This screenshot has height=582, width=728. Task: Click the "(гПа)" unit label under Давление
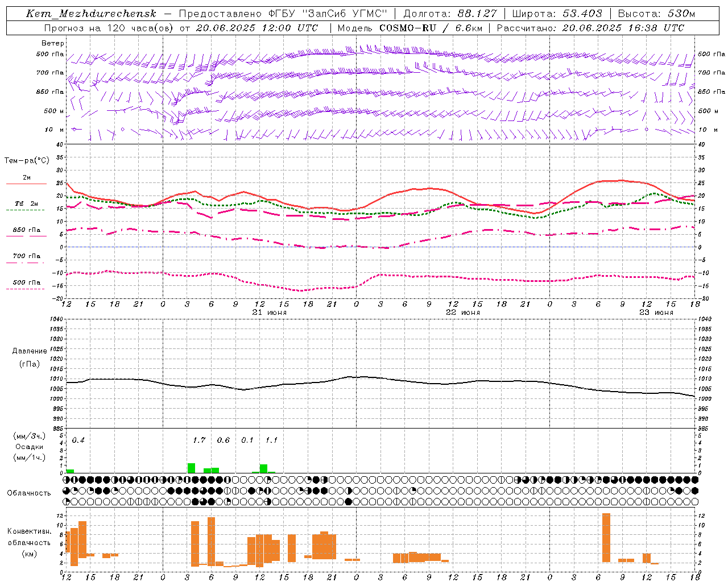tap(30, 364)
